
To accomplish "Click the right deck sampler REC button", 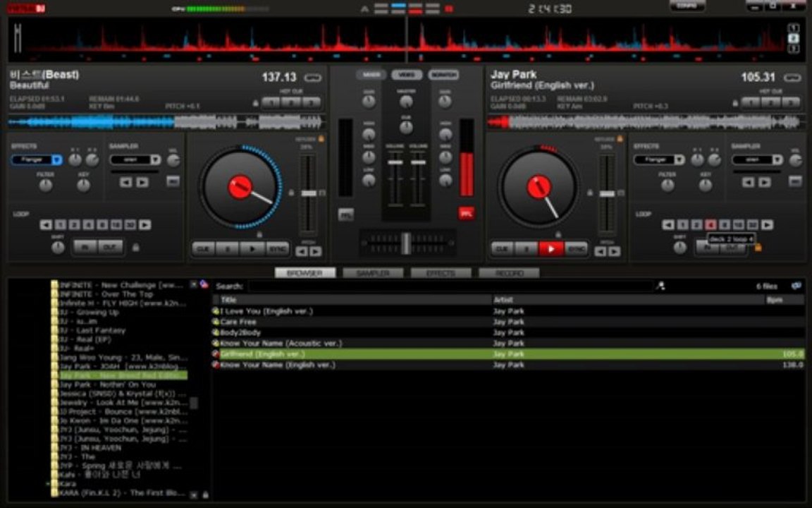I will click(795, 181).
